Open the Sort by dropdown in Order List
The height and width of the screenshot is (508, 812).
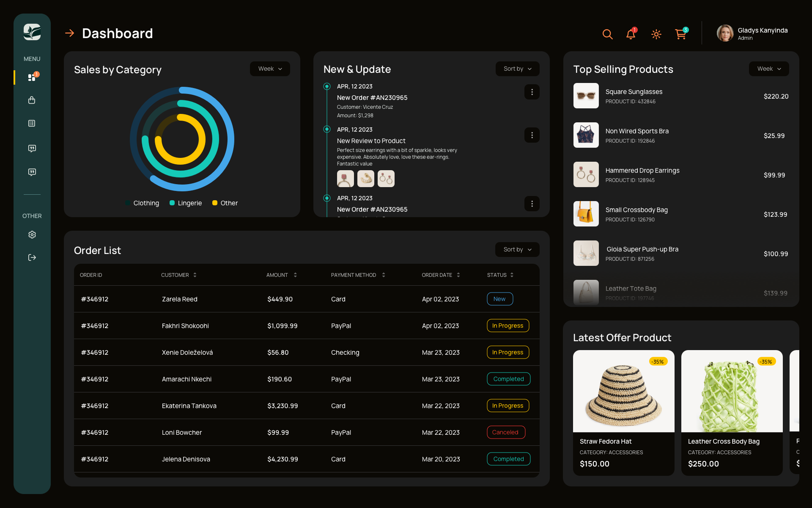(517, 249)
